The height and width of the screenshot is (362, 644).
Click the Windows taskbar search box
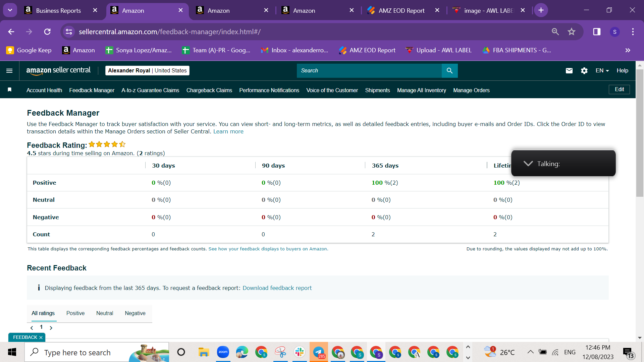point(97,352)
